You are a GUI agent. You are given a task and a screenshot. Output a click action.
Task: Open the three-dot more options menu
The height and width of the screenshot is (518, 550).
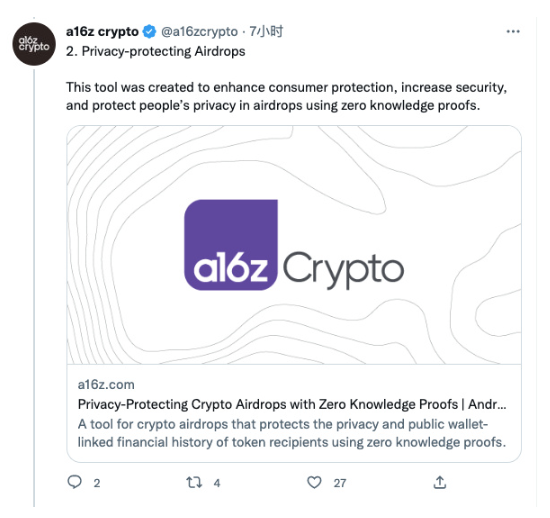513,32
